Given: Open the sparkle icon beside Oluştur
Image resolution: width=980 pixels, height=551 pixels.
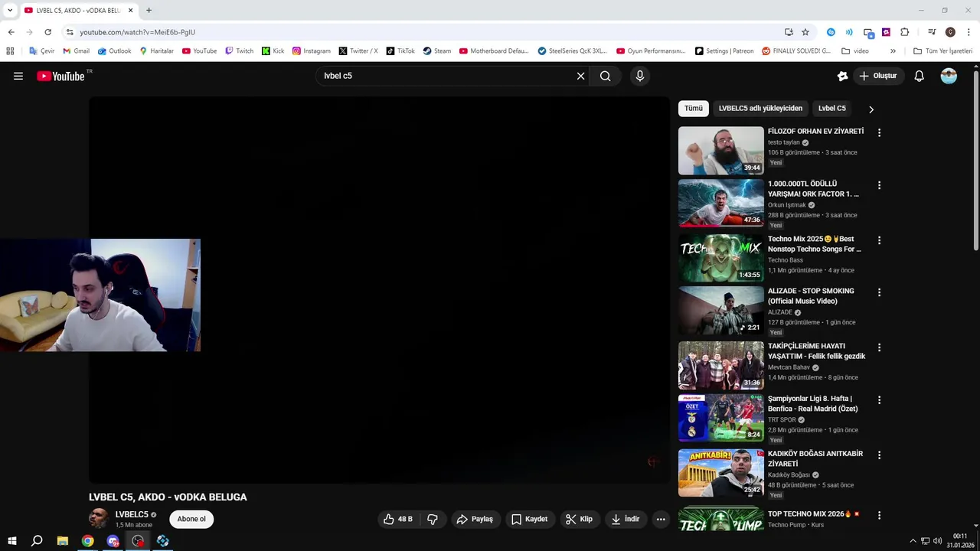Looking at the screenshot, I should pos(842,76).
